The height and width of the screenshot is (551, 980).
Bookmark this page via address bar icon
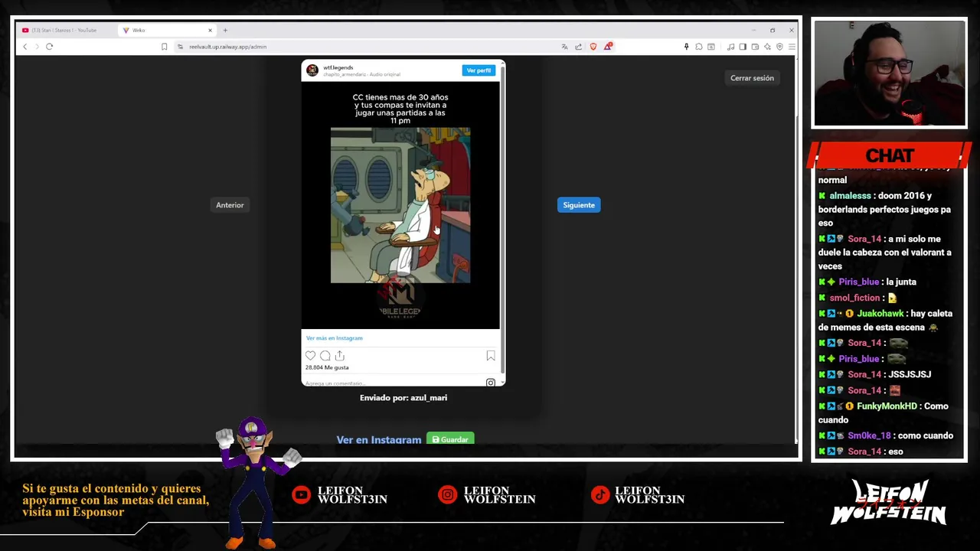pos(164,47)
